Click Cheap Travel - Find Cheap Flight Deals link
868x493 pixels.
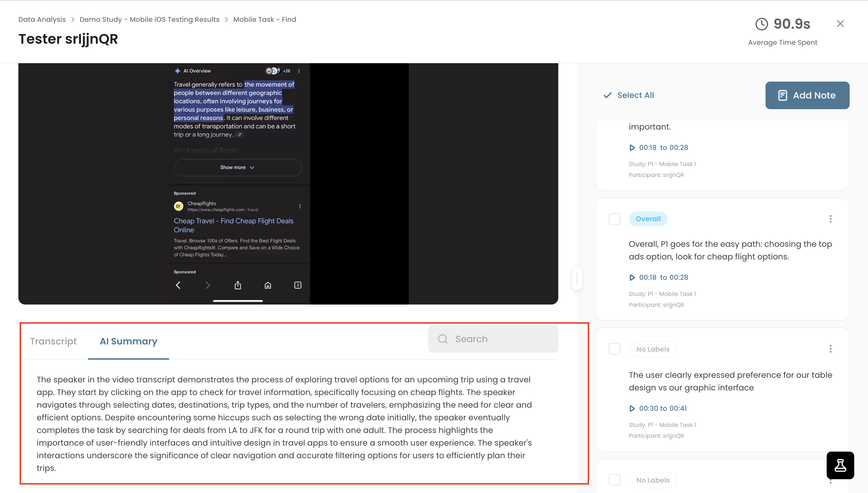pos(233,225)
